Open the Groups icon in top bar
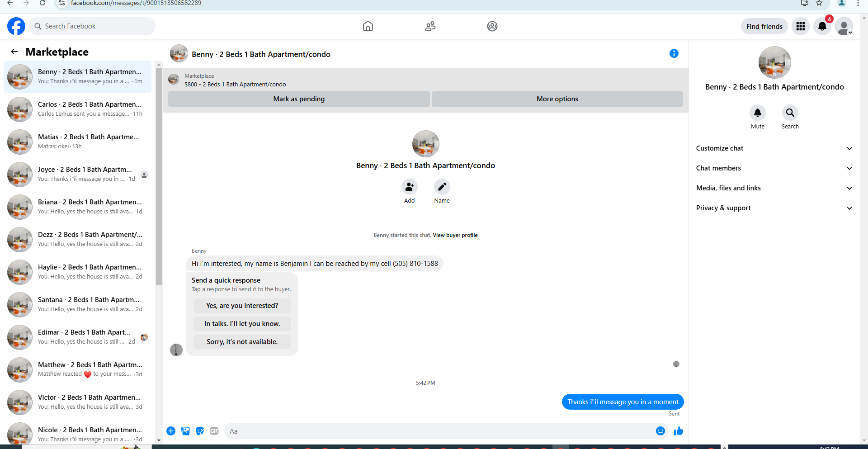 tap(492, 26)
